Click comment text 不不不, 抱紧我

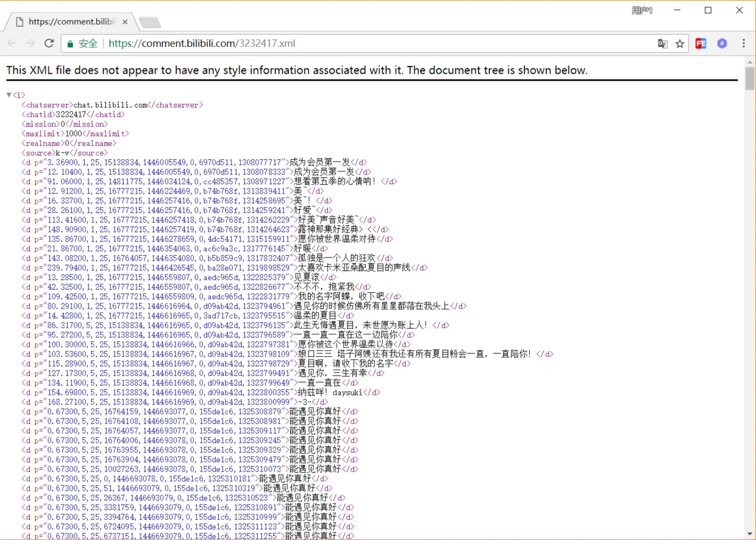coord(324,287)
